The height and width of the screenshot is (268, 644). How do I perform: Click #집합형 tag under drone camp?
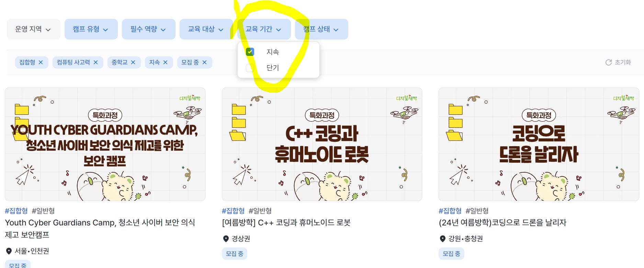pos(450,211)
